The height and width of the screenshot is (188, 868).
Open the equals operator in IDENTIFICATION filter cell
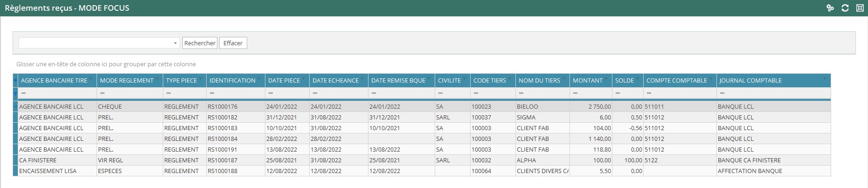coord(212,93)
